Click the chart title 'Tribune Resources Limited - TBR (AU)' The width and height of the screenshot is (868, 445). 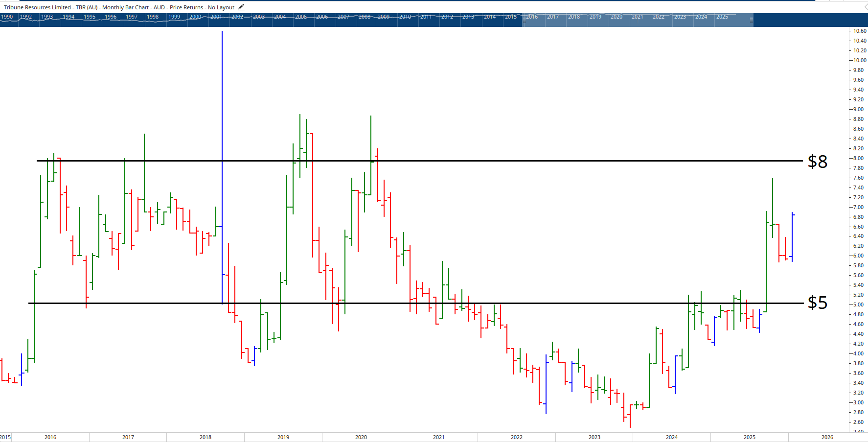pos(49,7)
